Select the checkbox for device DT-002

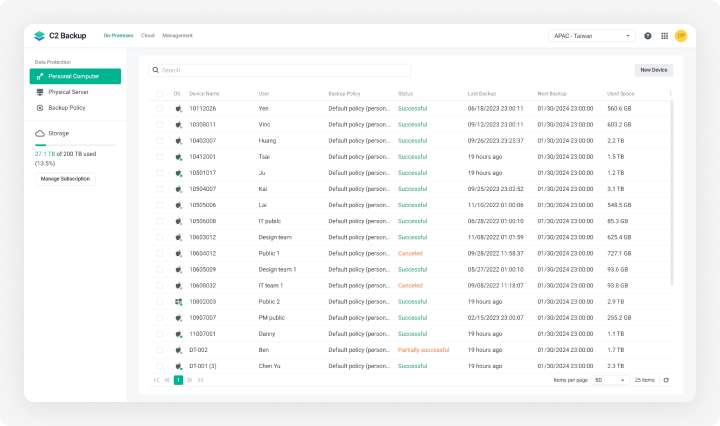158,350
